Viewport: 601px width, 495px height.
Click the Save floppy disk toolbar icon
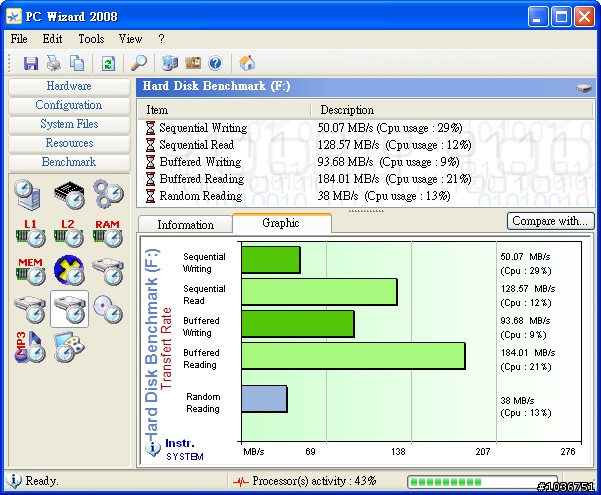31,63
